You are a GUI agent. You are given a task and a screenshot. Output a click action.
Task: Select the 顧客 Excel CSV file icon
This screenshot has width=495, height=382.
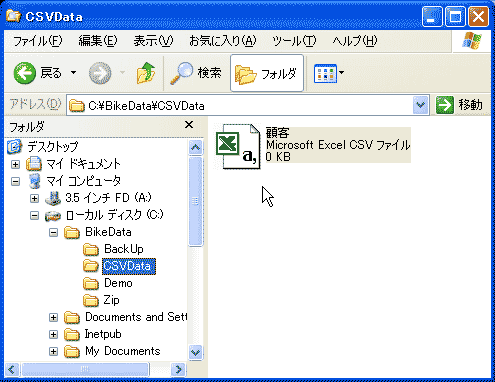pyautogui.click(x=238, y=146)
